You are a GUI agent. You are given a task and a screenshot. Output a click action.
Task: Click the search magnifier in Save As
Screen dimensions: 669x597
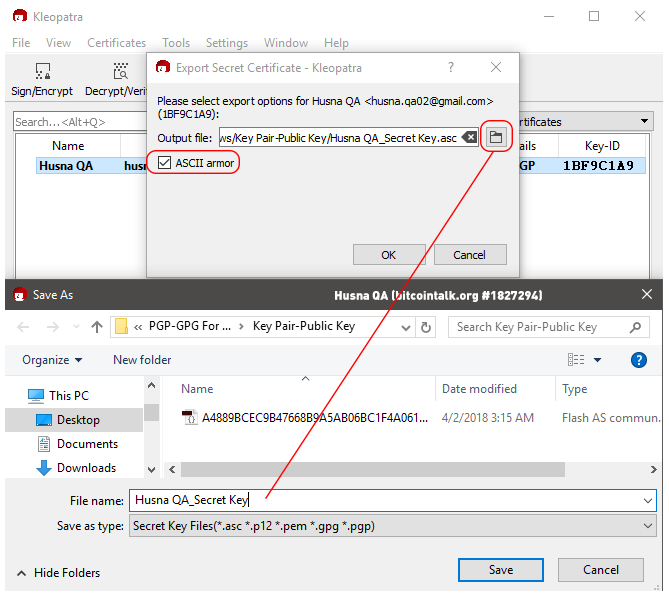[635, 327]
